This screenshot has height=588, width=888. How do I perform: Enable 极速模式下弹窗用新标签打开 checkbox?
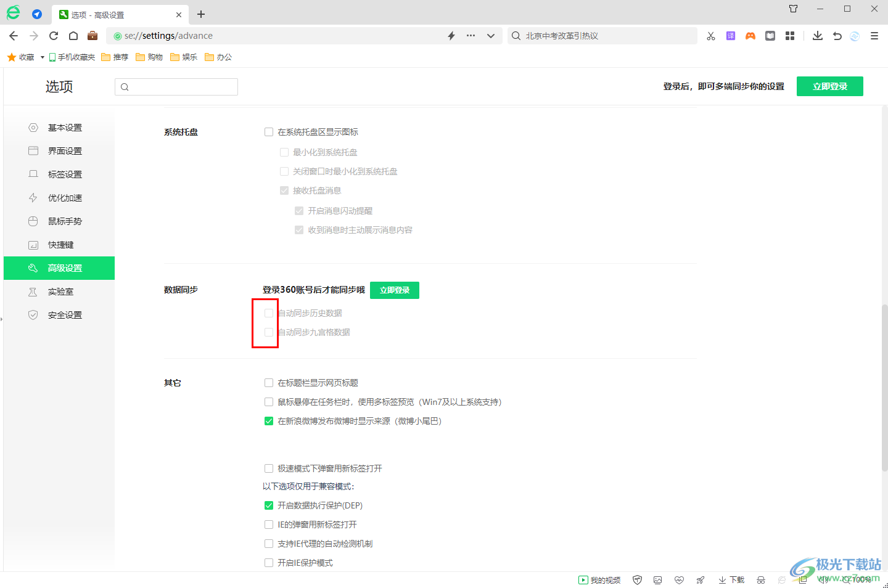[x=269, y=468]
